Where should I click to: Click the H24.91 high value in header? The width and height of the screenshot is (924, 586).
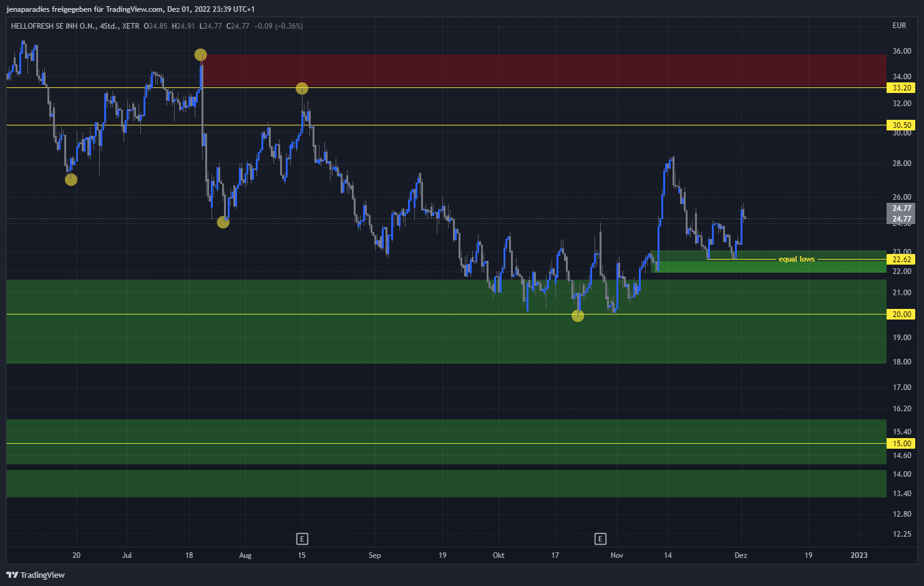coord(183,26)
